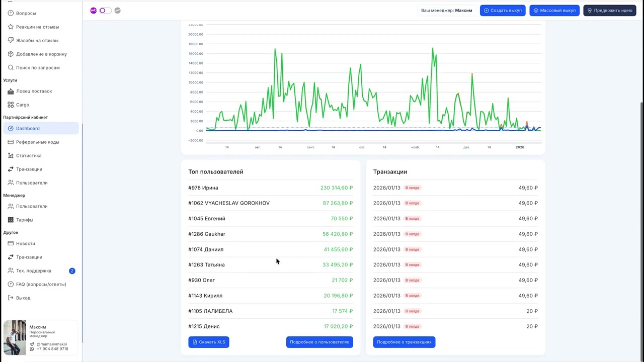Click the Выход logout icon

pyautogui.click(x=11, y=298)
